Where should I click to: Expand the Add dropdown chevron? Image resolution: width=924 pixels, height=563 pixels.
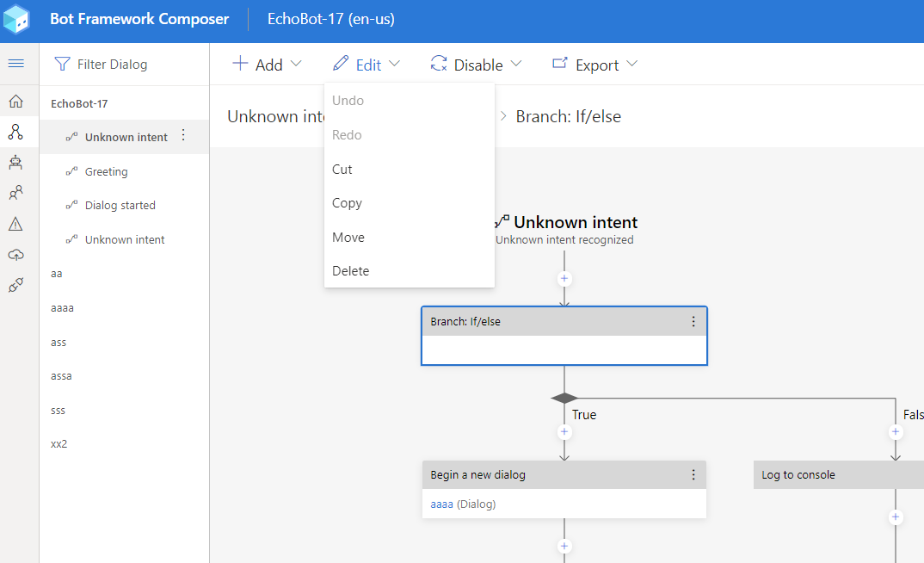297,64
